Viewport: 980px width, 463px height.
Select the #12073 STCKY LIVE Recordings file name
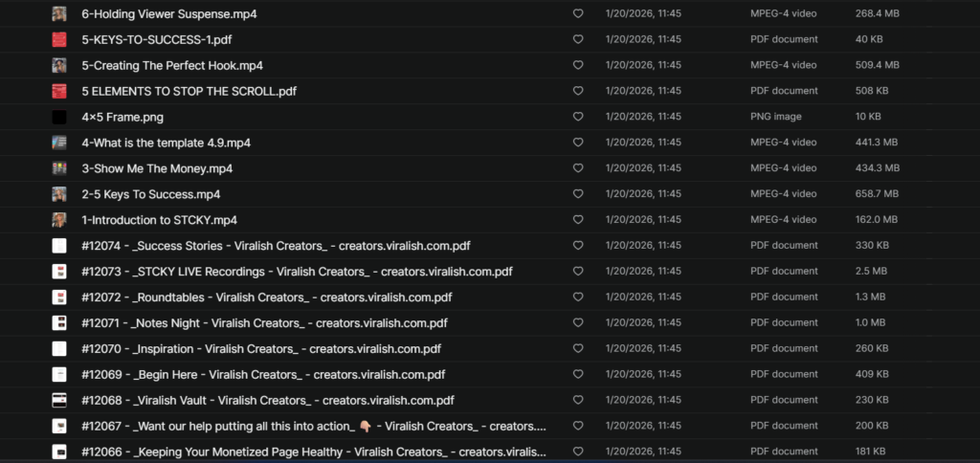coord(297,272)
